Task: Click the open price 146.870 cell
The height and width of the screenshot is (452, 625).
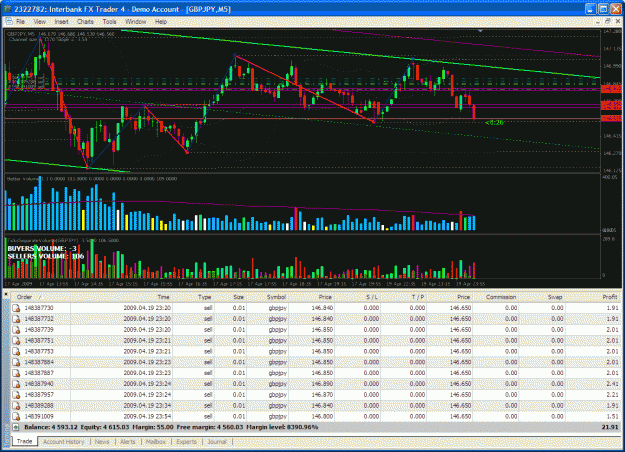Action: click(322, 395)
